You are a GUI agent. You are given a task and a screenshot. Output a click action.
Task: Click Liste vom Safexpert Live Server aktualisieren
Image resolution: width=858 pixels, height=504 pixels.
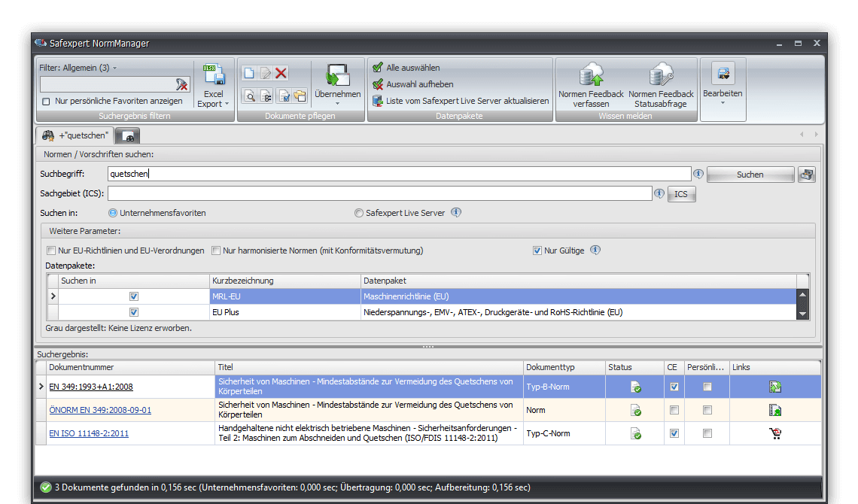click(x=461, y=101)
